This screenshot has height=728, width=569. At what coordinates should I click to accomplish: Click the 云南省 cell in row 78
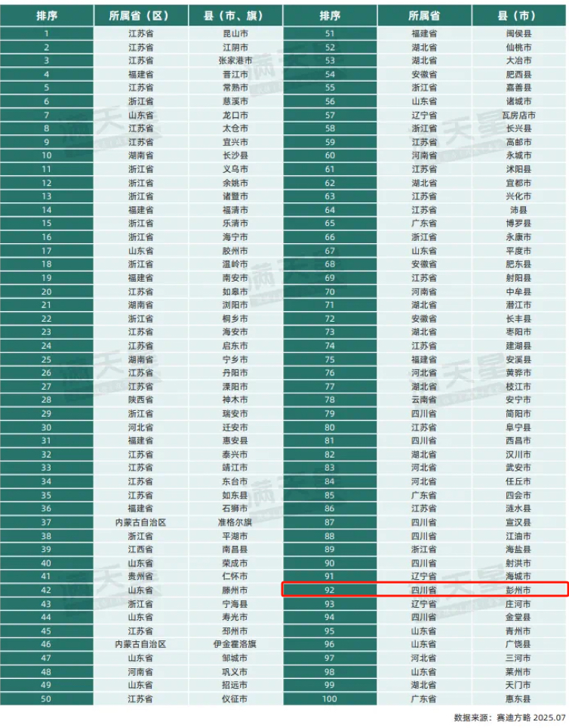pos(424,399)
